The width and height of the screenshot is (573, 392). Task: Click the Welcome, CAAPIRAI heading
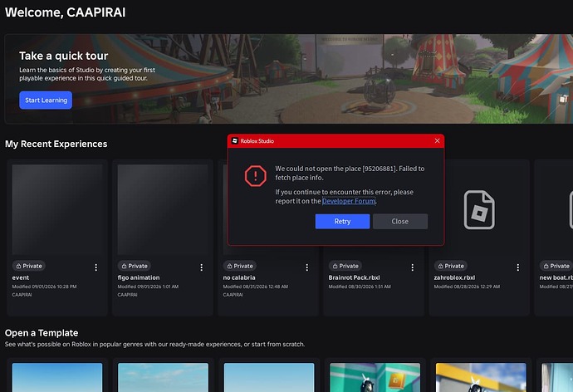(65, 12)
